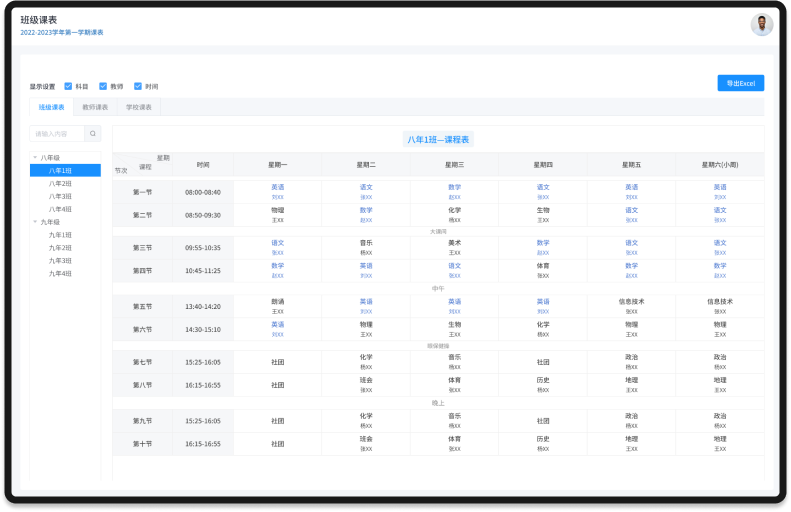This screenshot has width=791, height=512.
Task: Uncheck the 教师 display checkbox
Action: 103,86
